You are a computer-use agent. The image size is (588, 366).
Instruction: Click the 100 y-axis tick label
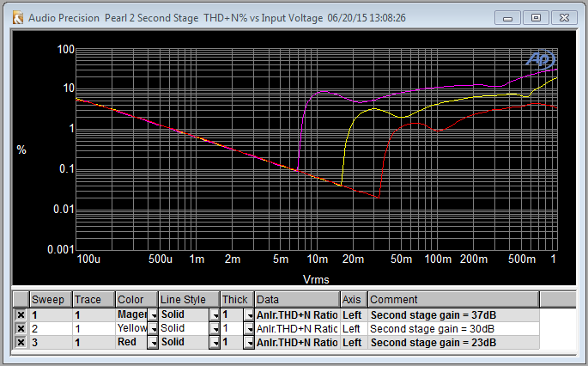(x=65, y=49)
